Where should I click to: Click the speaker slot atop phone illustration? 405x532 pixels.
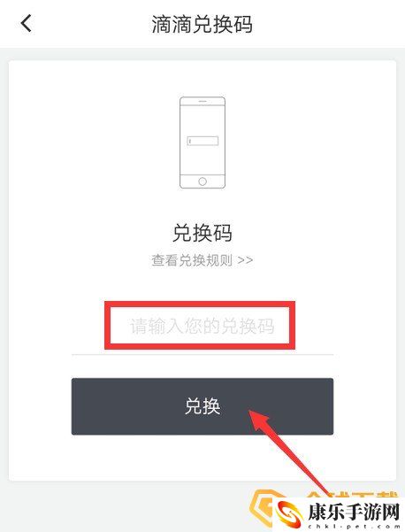tap(202, 101)
